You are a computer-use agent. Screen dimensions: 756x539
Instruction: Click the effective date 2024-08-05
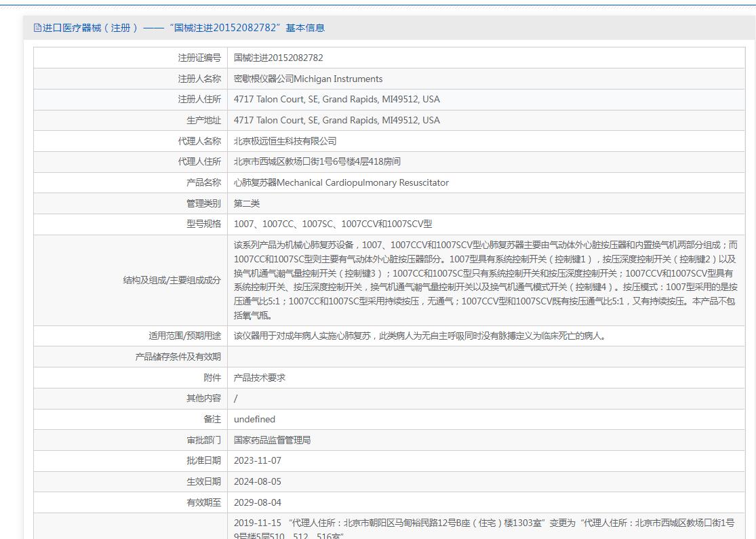257,481
